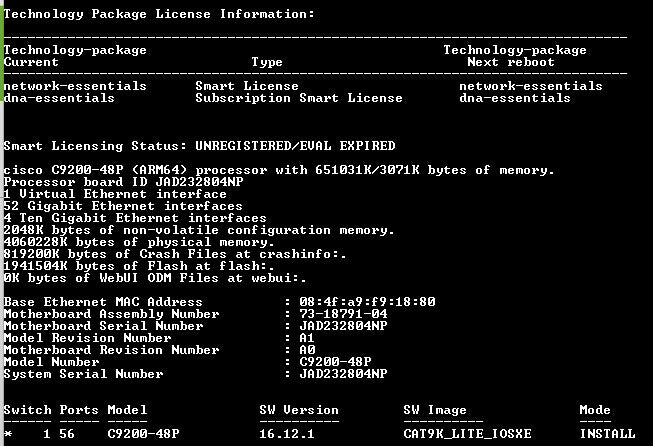This screenshot has height=446, width=653.
Task: Click the 'Ports' column header
Action: tap(79, 410)
